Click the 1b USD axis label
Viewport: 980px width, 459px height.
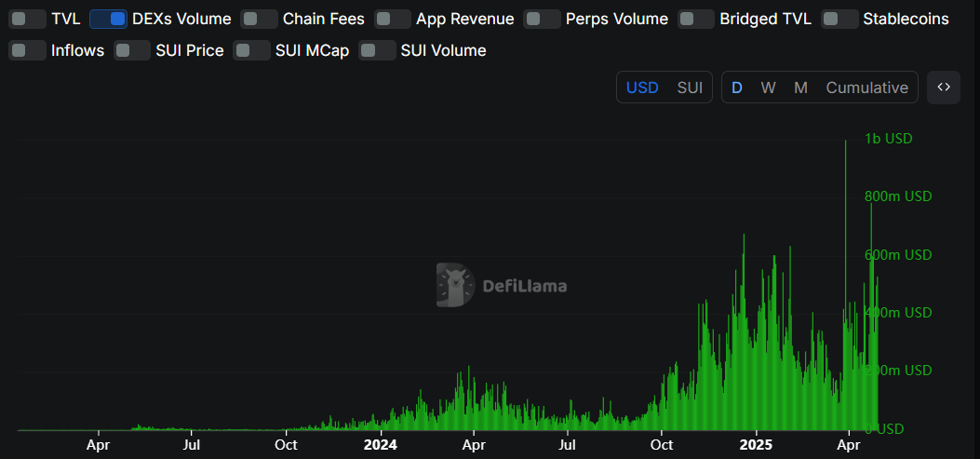coord(888,139)
